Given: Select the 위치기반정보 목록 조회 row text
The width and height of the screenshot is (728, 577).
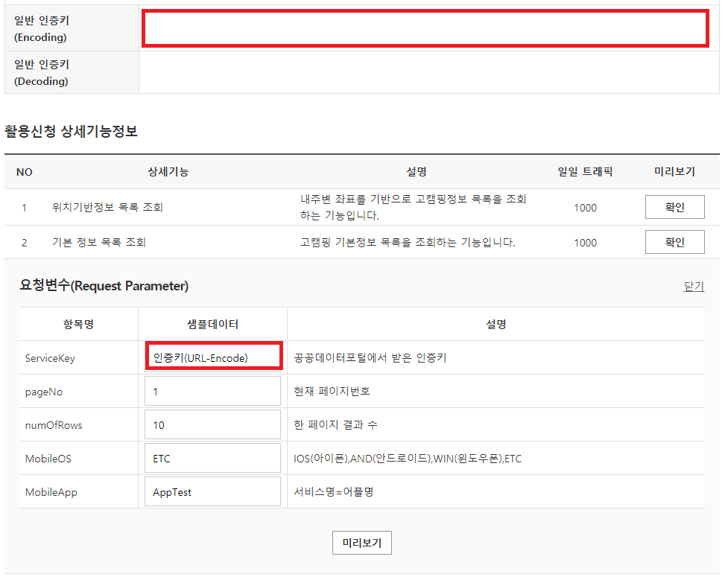Looking at the screenshot, I should (x=107, y=207).
